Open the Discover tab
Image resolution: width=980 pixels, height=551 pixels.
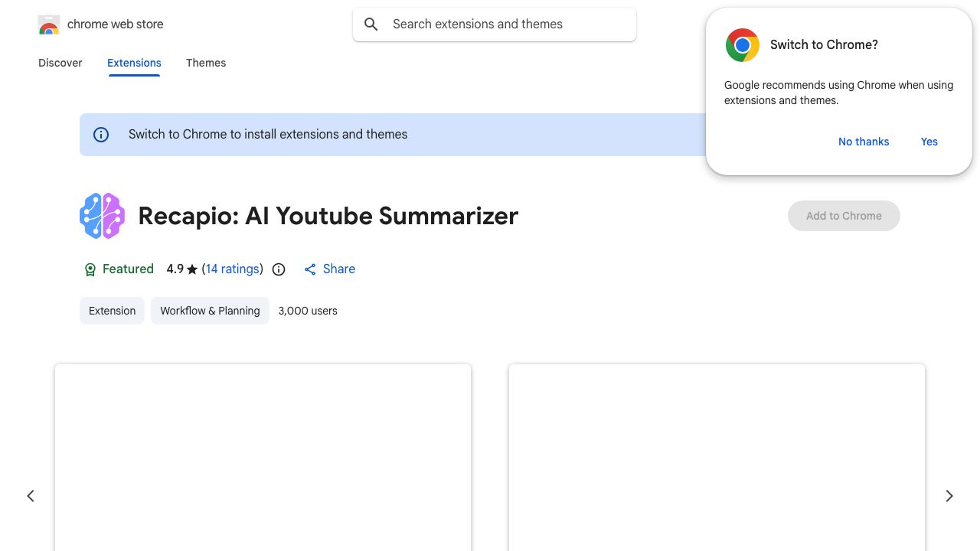point(60,63)
